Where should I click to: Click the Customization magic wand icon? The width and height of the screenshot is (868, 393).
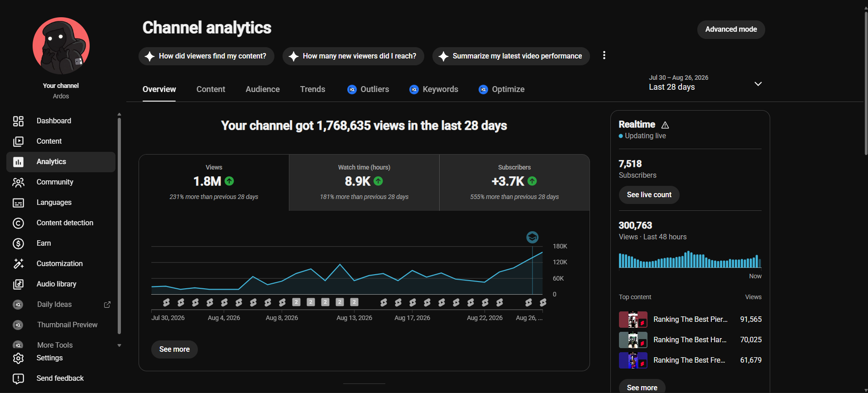pyautogui.click(x=18, y=264)
